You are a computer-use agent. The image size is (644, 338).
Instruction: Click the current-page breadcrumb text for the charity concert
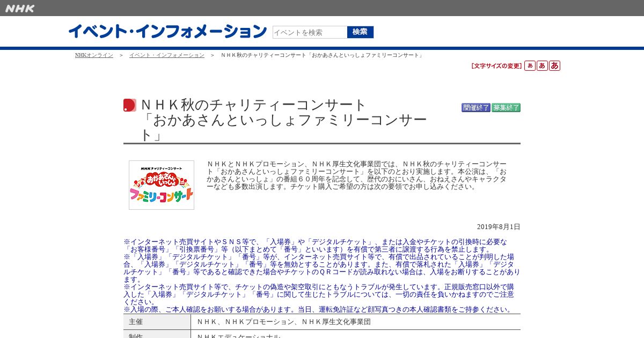coord(323,55)
